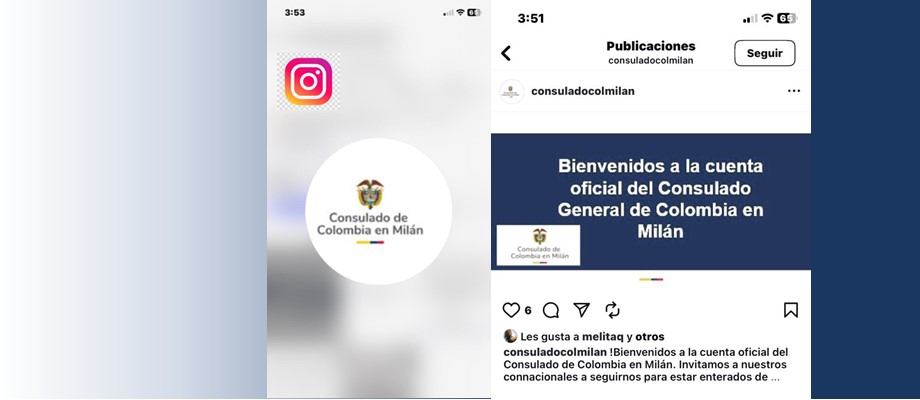920x400 pixels.
Task: Tap the like count number 6
Action: pos(528,310)
